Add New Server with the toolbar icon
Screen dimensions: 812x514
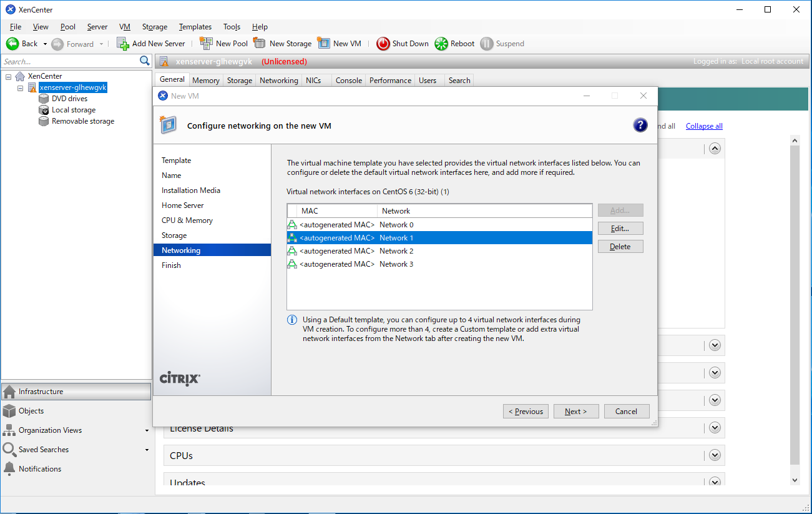[151, 43]
